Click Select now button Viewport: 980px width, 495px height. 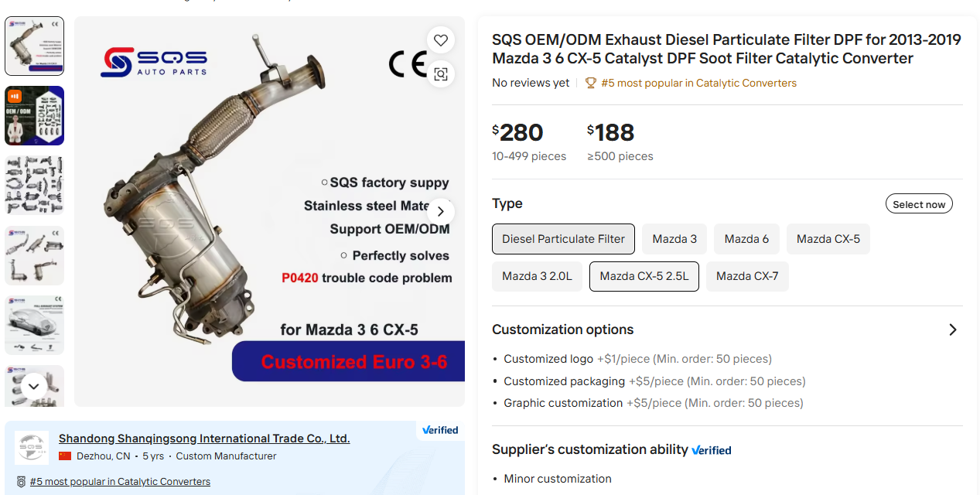(x=919, y=204)
